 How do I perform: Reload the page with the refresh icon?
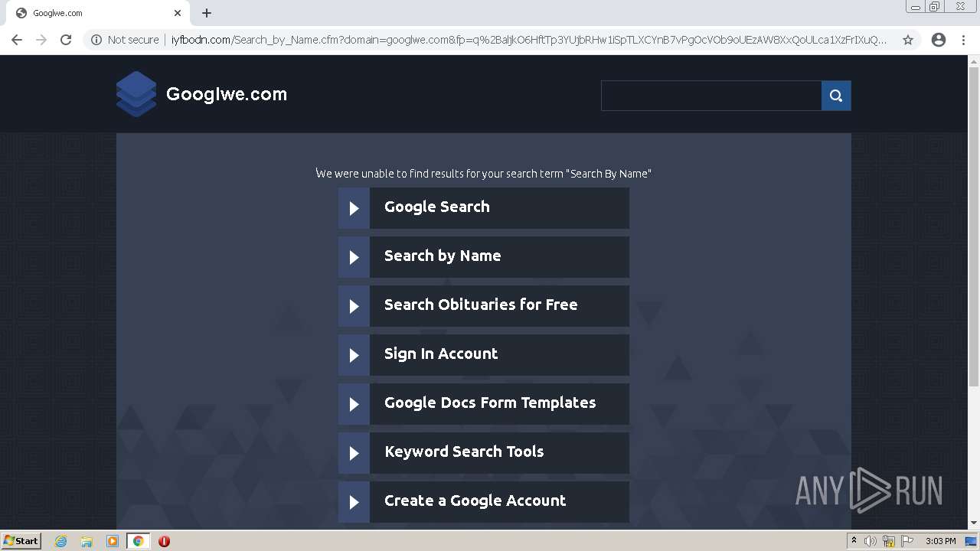click(x=66, y=40)
